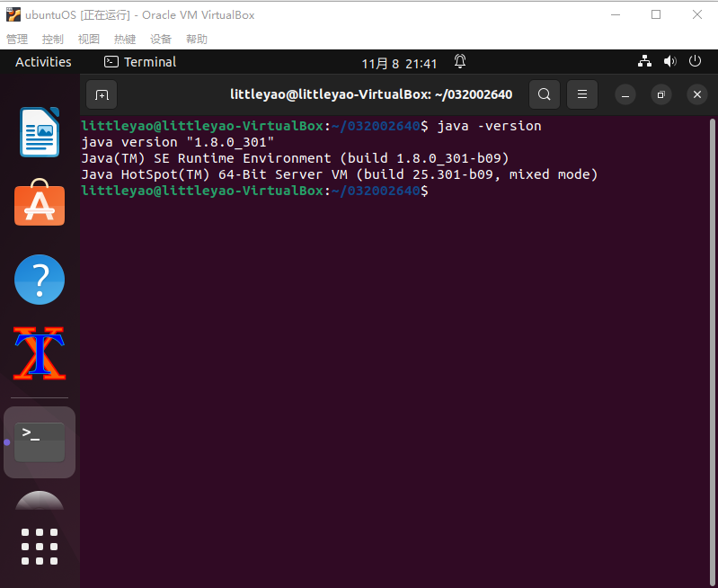Open a new terminal tab
The width and height of the screenshot is (718, 588).
click(x=102, y=95)
